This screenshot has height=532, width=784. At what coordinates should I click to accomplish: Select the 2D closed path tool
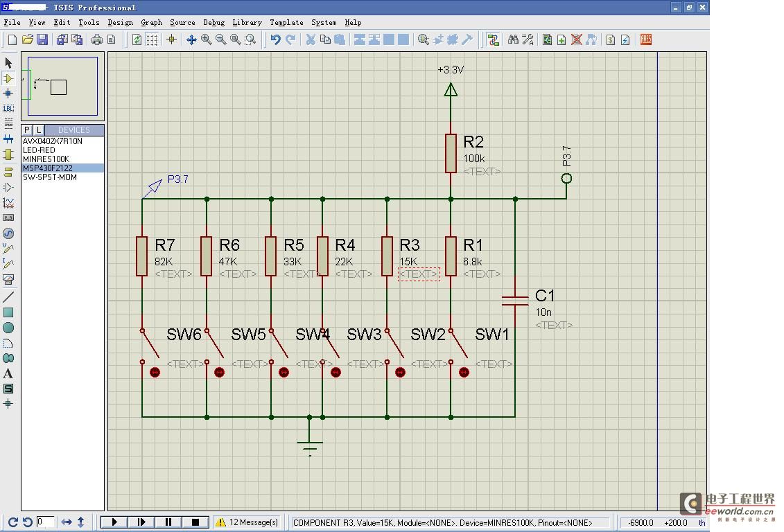pyautogui.click(x=8, y=358)
